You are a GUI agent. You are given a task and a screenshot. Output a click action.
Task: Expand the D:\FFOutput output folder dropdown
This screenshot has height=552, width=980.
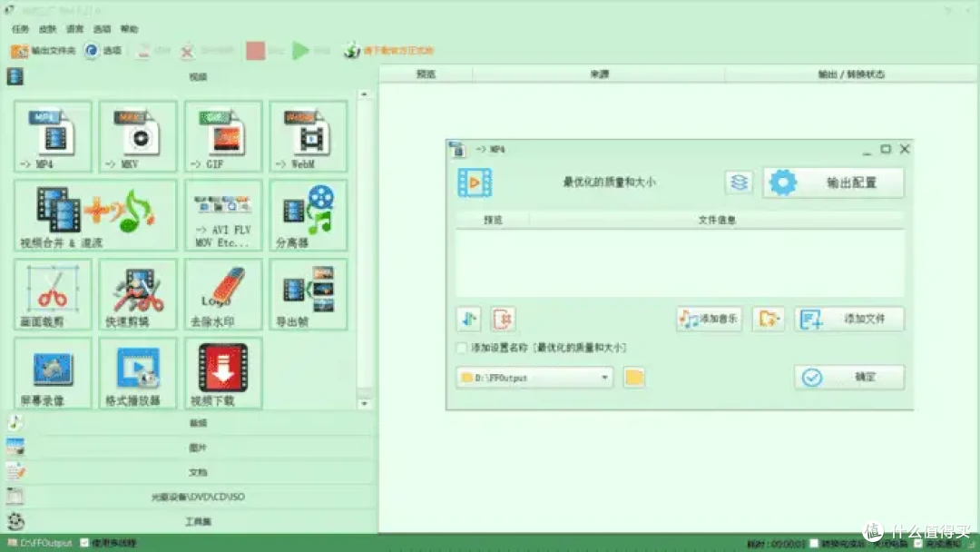(604, 378)
